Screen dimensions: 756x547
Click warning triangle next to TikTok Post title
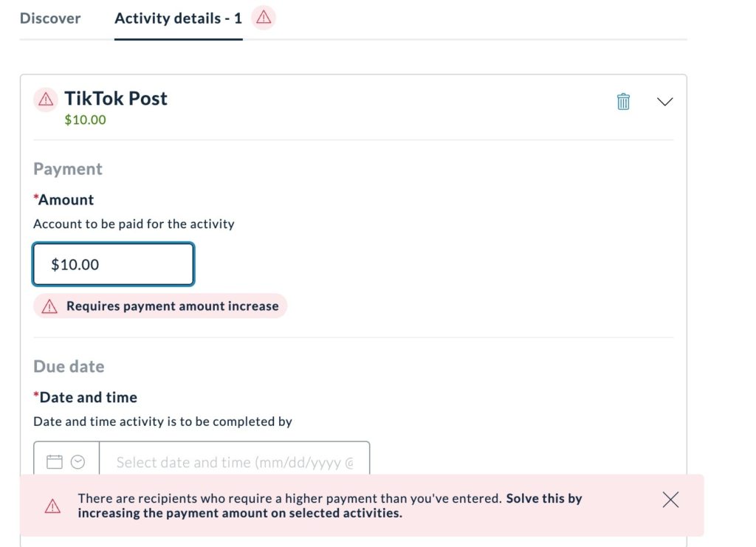(x=46, y=99)
